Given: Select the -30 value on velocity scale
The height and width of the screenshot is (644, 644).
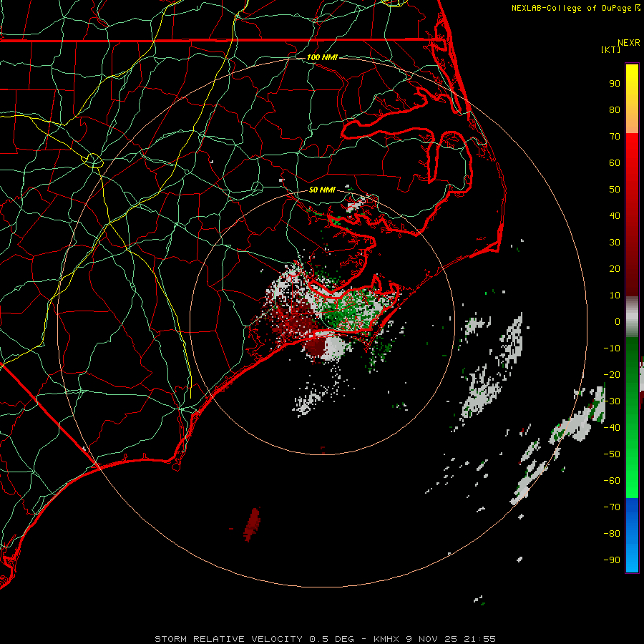Looking at the screenshot, I should 612,401.
